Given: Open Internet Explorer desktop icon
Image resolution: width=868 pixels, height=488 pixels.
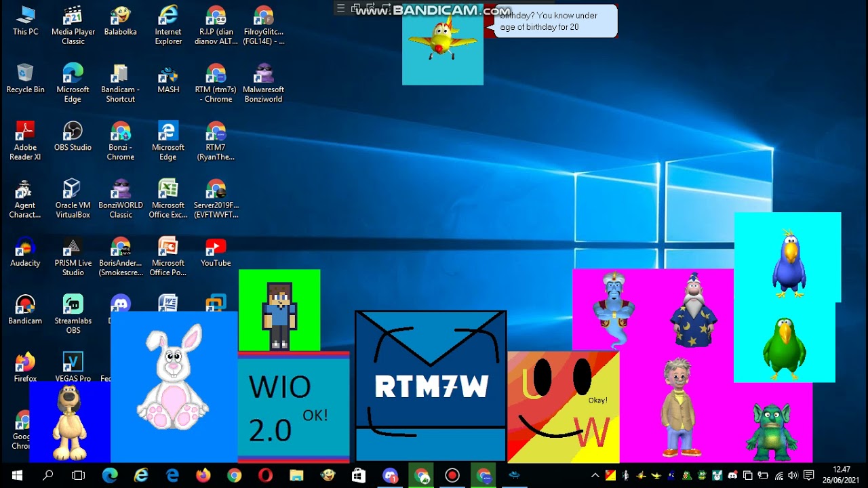Looking at the screenshot, I should point(168,26).
